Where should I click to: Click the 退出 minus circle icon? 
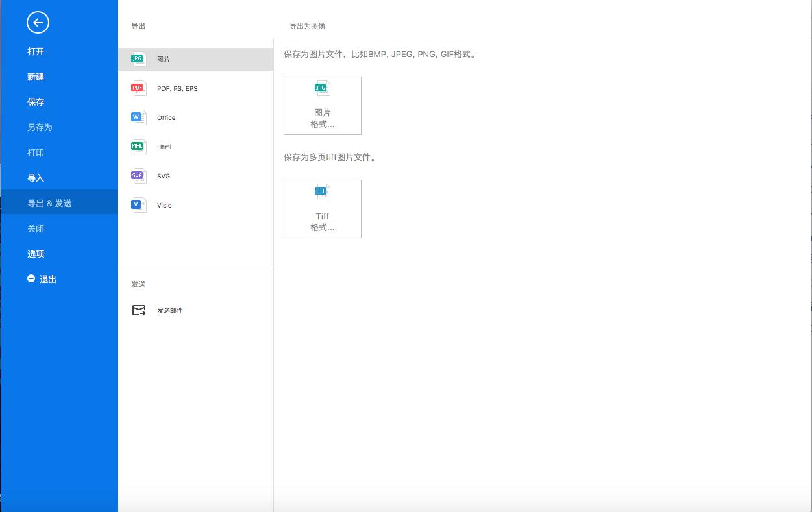click(x=31, y=278)
